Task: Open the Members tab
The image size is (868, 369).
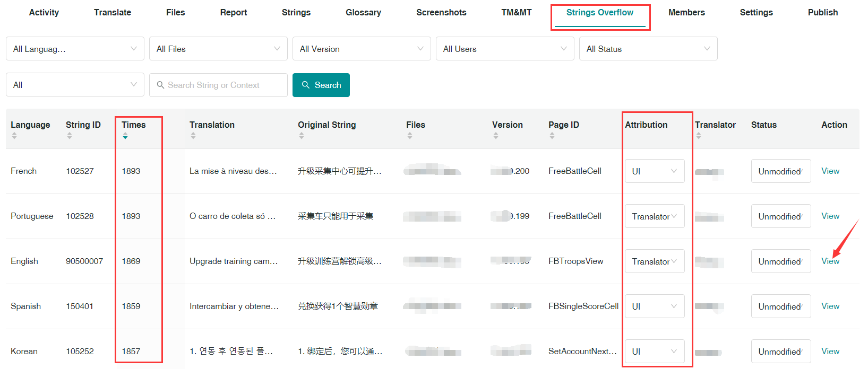Action: tap(686, 12)
